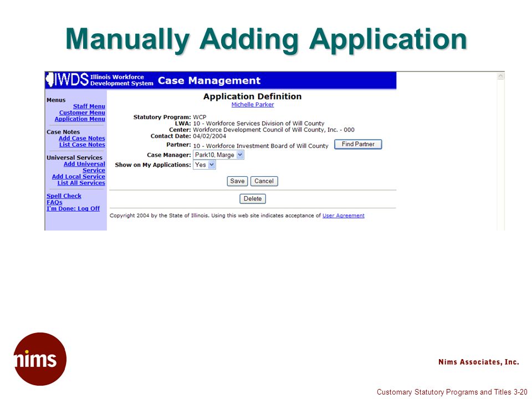The height and width of the screenshot is (399, 532).
Task: Click the Statutory Program value WCP
Action: click(199, 117)
